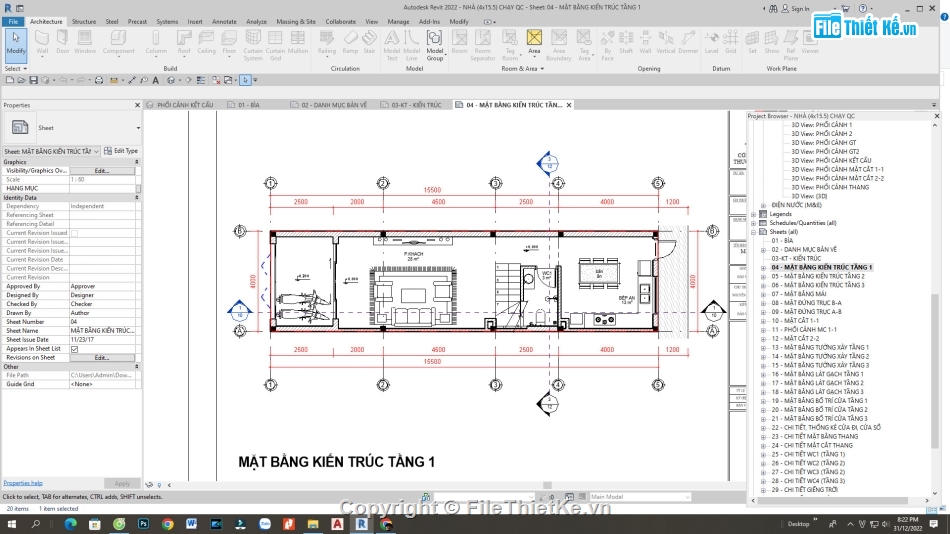Image resolution: width=950 pixels, height=534 pixels.
Task: Pick the Curtain Grid tool
Action: click(x=275, y=45)
